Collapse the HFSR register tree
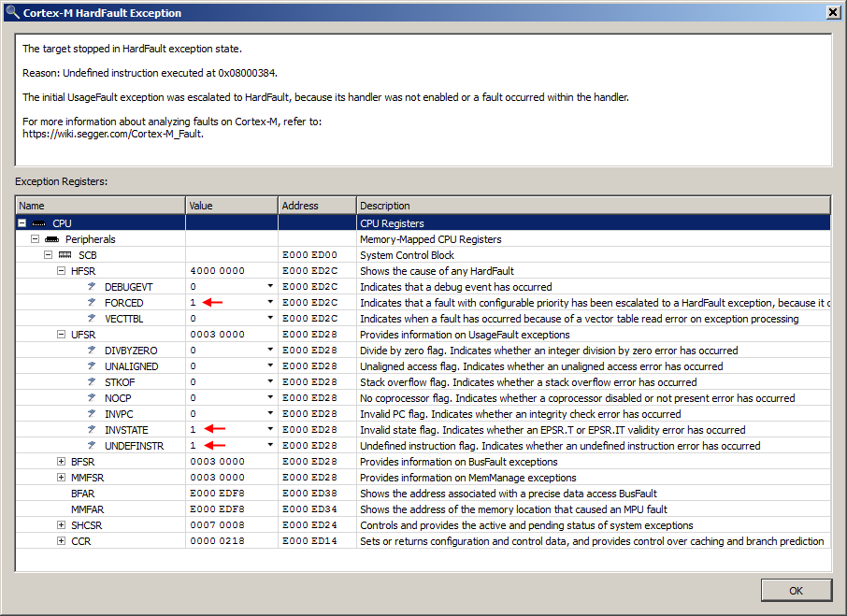 point(60,270)
